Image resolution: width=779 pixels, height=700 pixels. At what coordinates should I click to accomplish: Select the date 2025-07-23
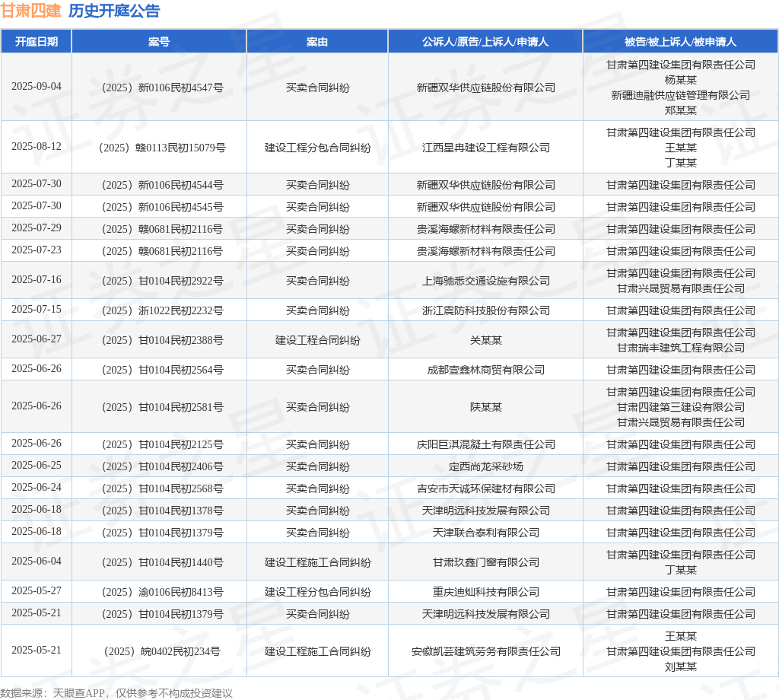pos(37,250)
